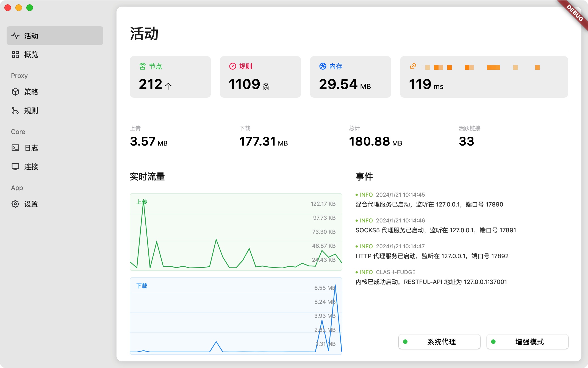Click the widest orange latency bar
The image size is (588, 368).
tap(493, 67)
